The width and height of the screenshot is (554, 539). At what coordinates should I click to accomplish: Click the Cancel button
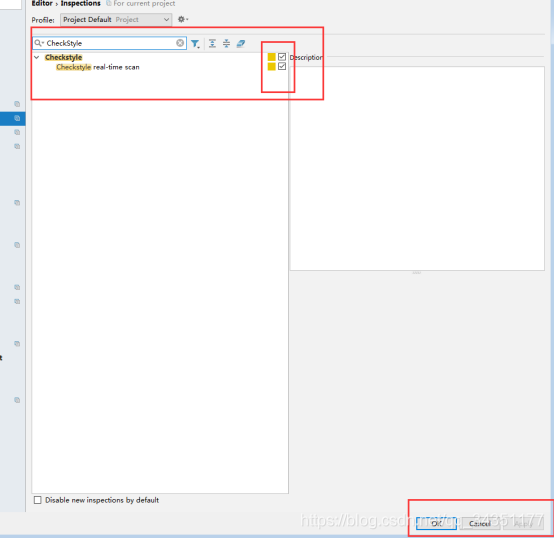click(x=479, y=523)
